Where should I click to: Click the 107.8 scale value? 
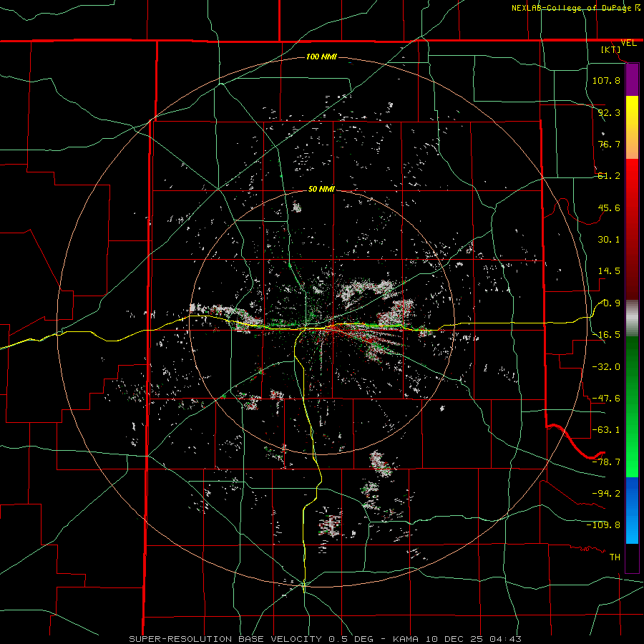(x=606, y=80)
